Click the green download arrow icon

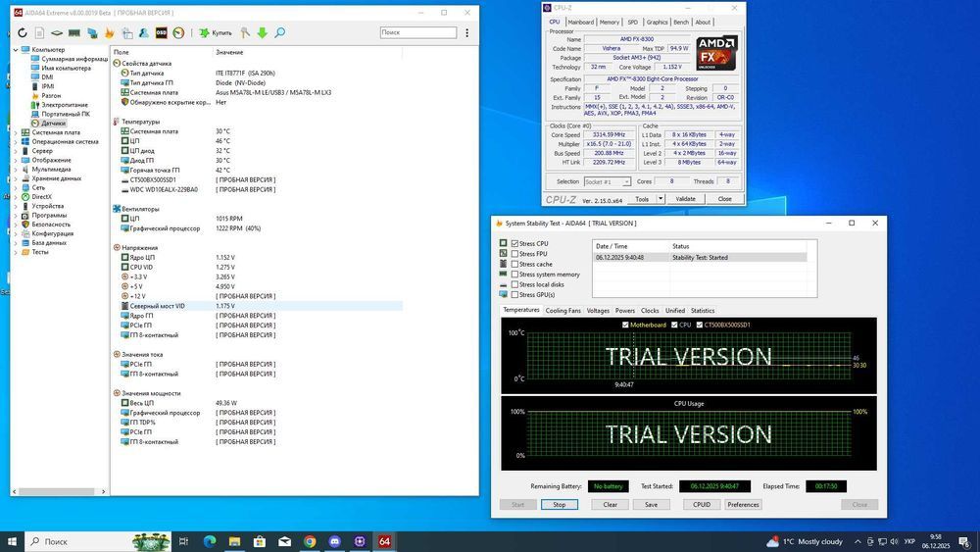tap(263, 33)
